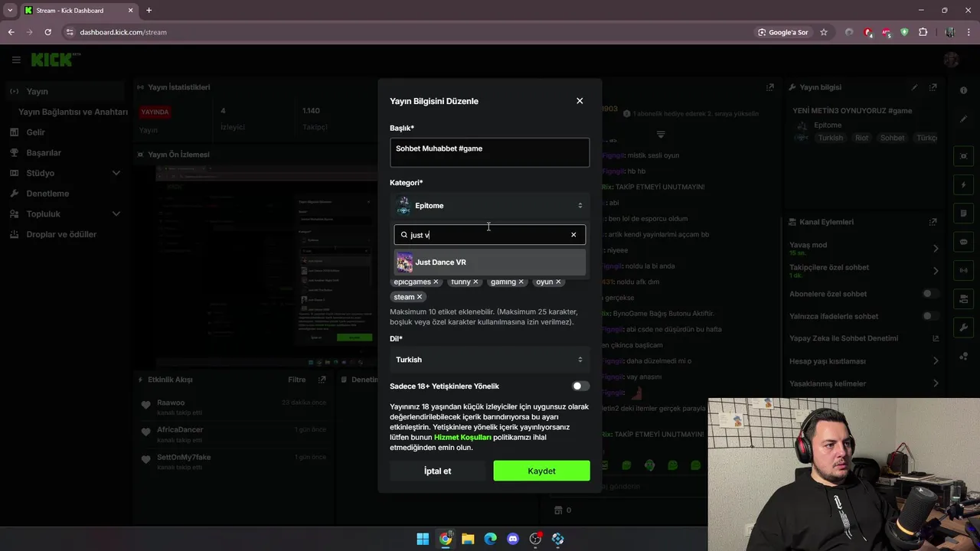The image size is (980, 551).
Task: Click the user avatar in Kick header
Action: point(952,60)
